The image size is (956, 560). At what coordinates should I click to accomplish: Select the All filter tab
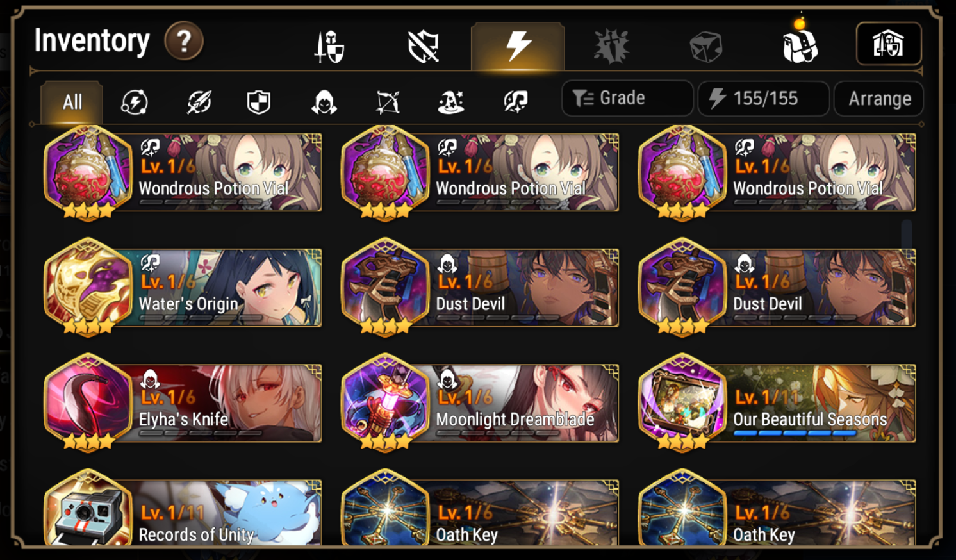click(x=72, y=102)
